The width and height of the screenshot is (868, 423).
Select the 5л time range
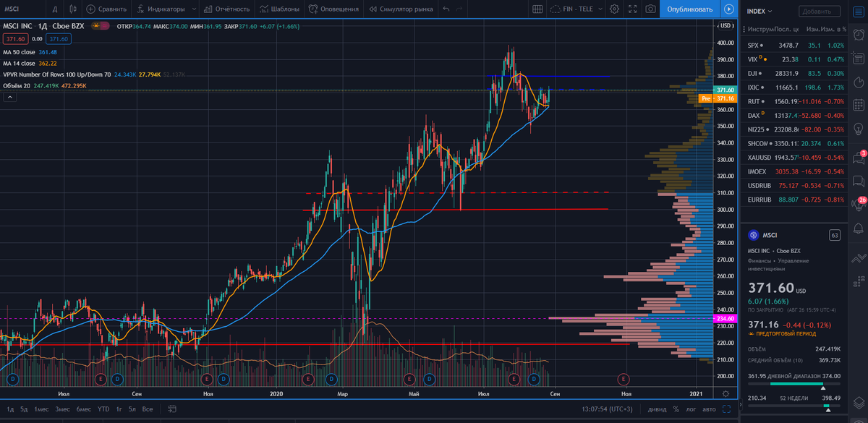pyautogui.click(x=132, y=409)
